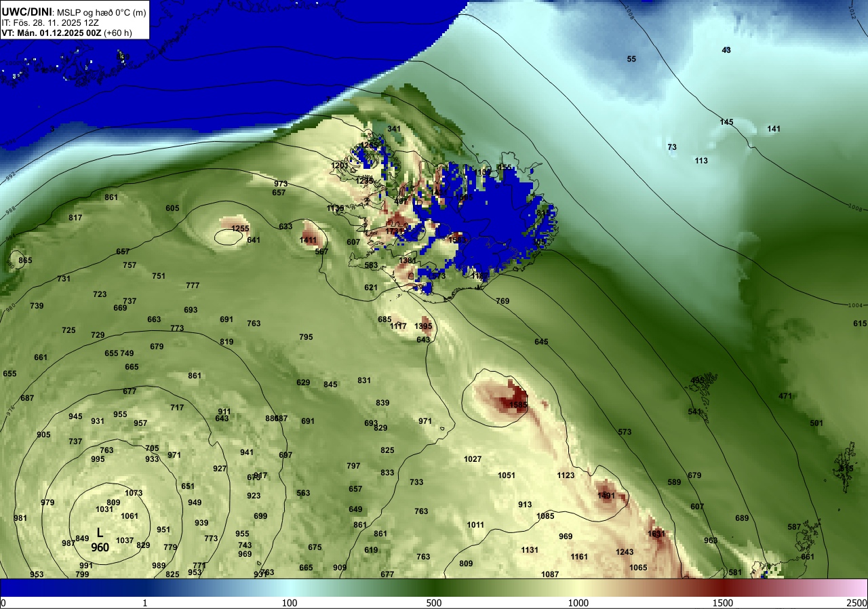Click the 960 pressure value under L
The width and height of the screenshot is (868, 609).
click(100, 547)
